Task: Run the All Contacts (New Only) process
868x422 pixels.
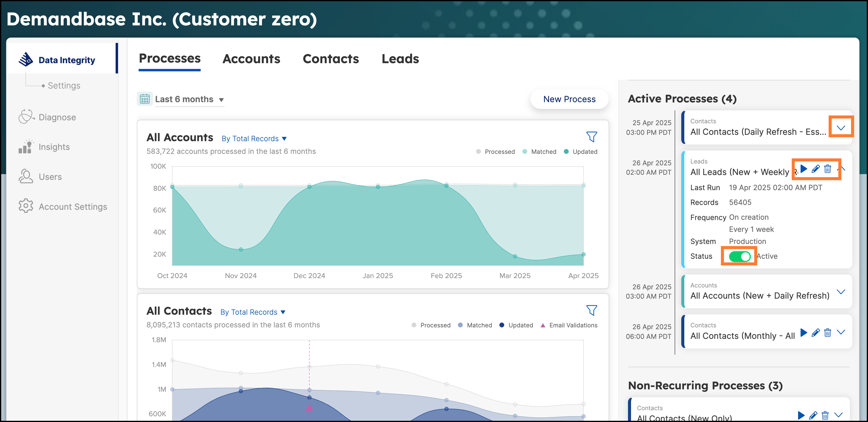Action: 801,415
